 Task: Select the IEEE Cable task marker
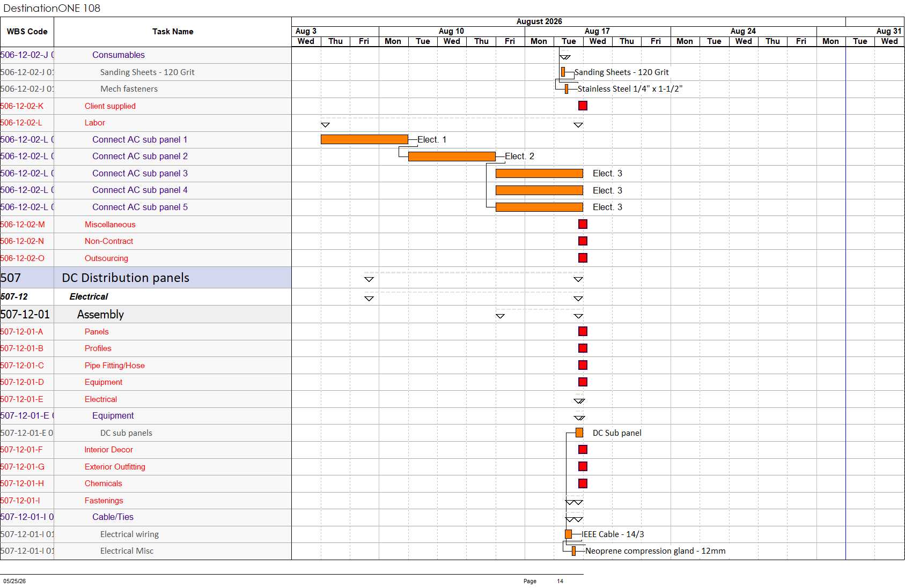click(x=568, y=534)
